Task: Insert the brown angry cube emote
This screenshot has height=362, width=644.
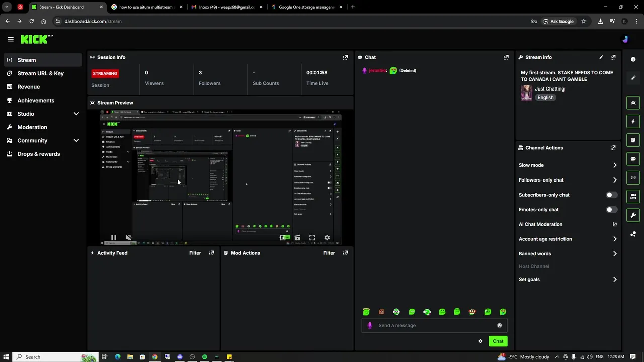Action: click(381, 312)
